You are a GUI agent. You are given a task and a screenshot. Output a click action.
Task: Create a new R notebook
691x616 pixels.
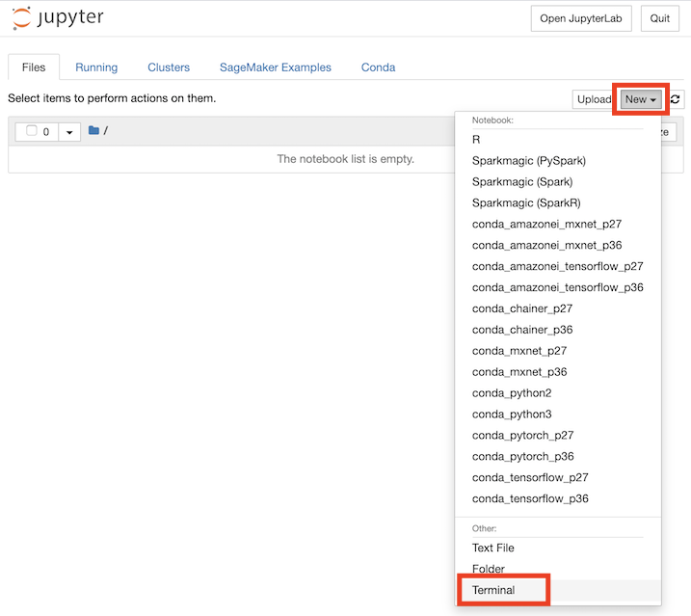pyautogui.click(x=557, y=140)
